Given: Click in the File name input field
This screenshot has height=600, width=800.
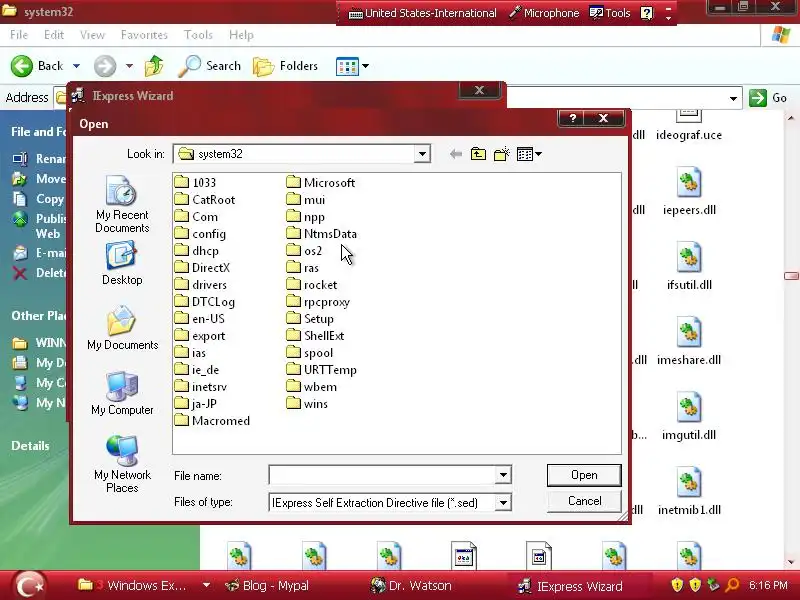Looking at the screenshot, I should (382, 475).
